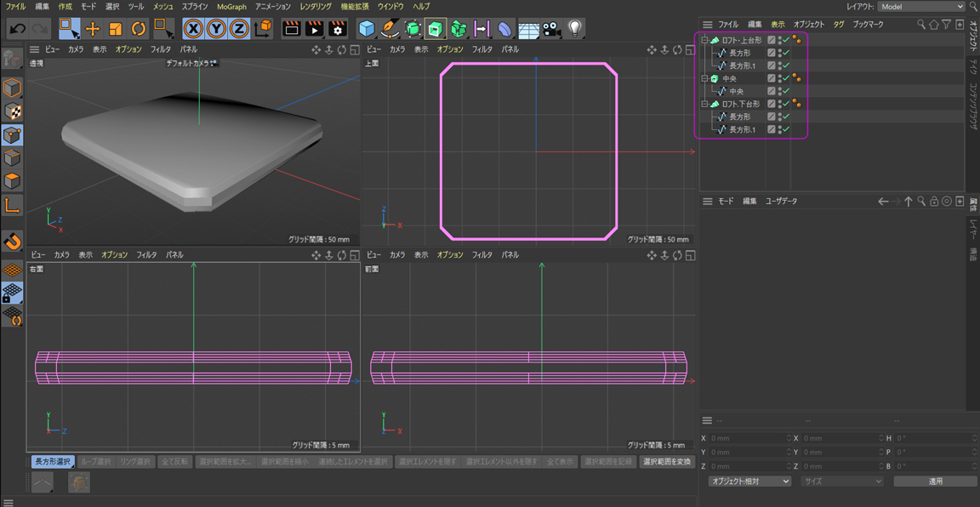
Task: Click the Cube primitive icon
Action: click(367, 29)
